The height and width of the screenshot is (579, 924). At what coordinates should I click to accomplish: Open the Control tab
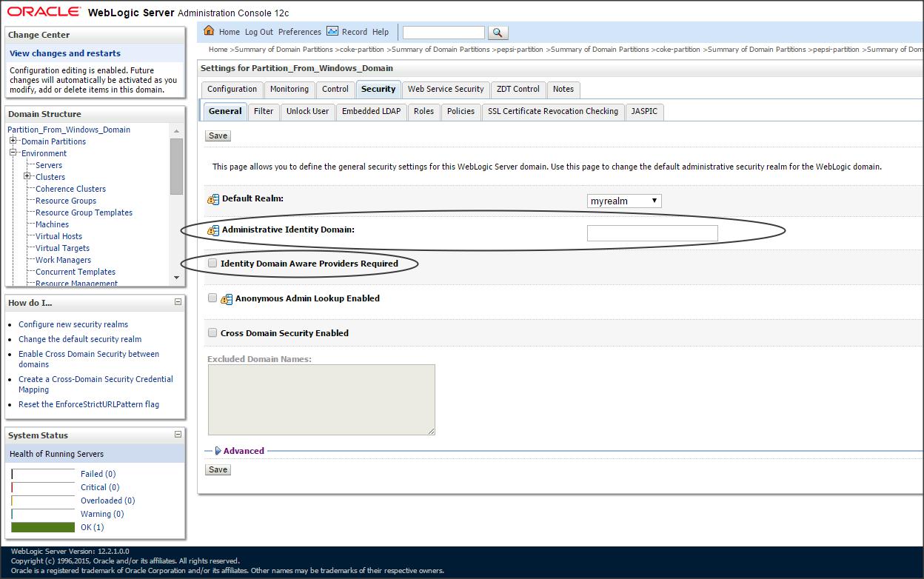[335, 89]
